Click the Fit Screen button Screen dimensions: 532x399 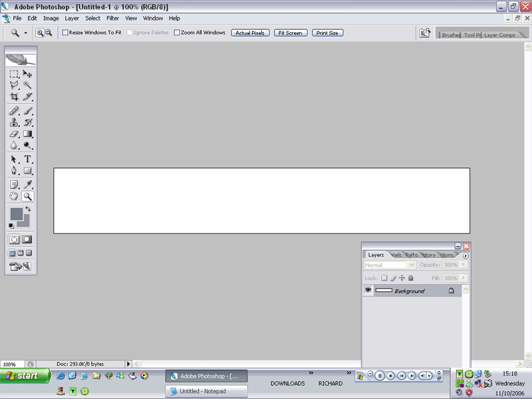click(291, 33)
